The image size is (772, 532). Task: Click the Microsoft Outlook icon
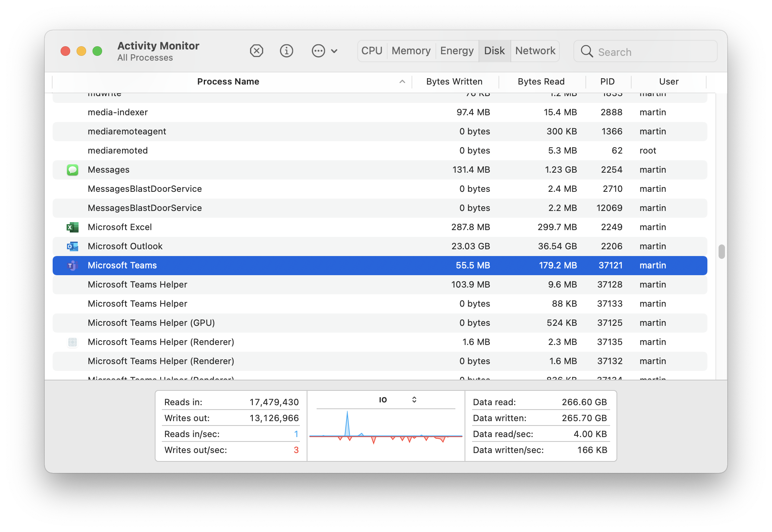pyautogui.click(x=73, y=246)
